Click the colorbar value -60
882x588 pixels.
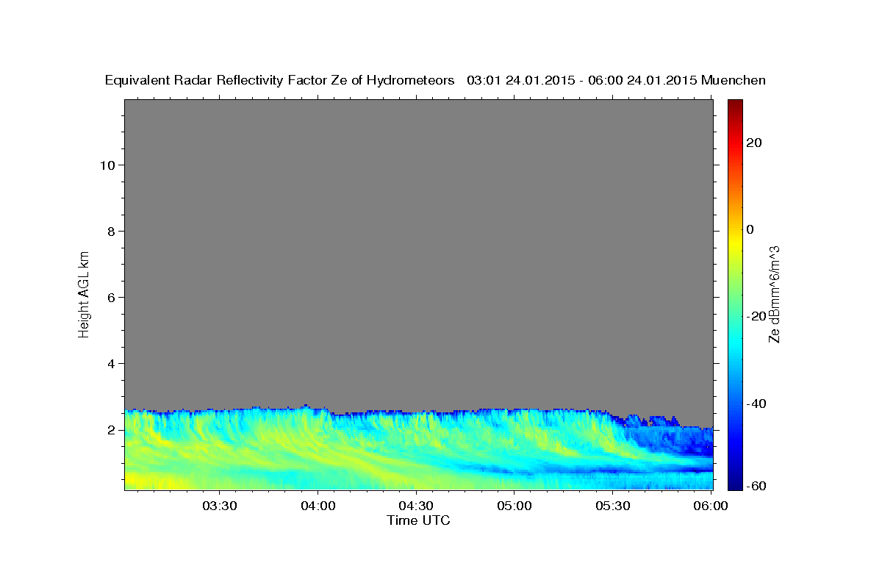click(756, 486)
